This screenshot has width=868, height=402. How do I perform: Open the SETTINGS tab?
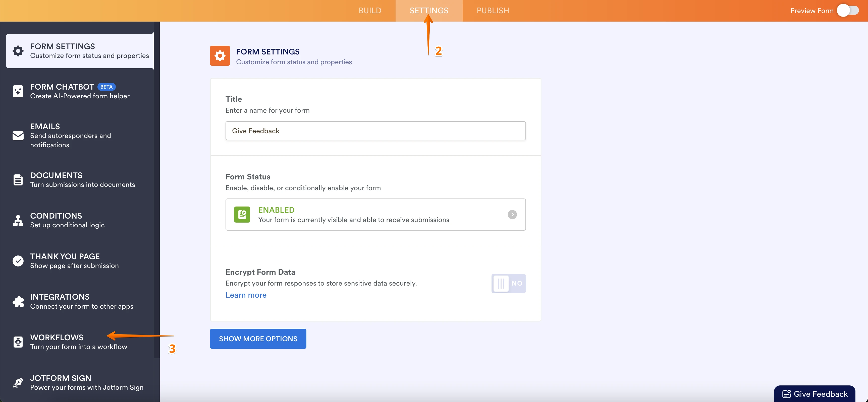[x=429, y=11]
